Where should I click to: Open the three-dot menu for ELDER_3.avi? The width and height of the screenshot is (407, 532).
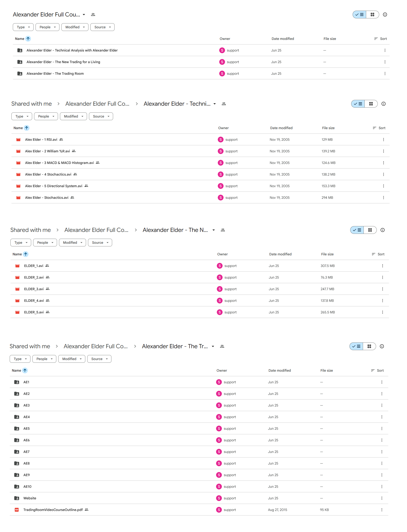[x=382, y=289]
